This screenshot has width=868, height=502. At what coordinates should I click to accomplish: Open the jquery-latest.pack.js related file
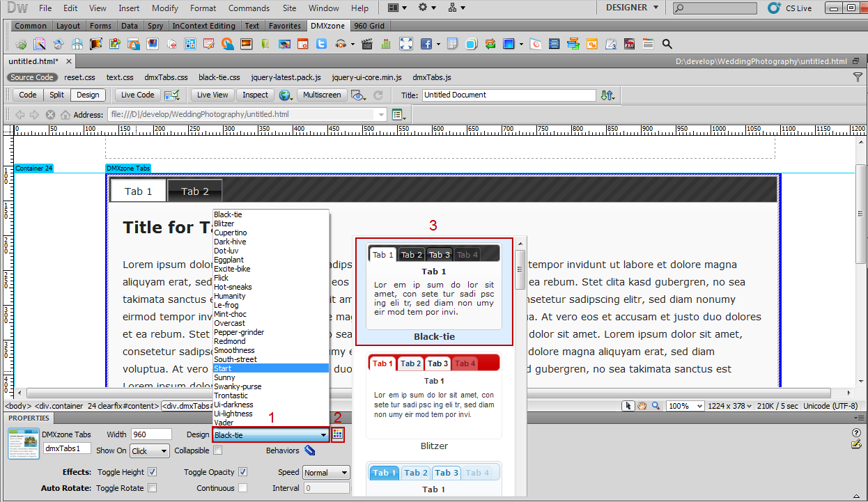point(286,77)
